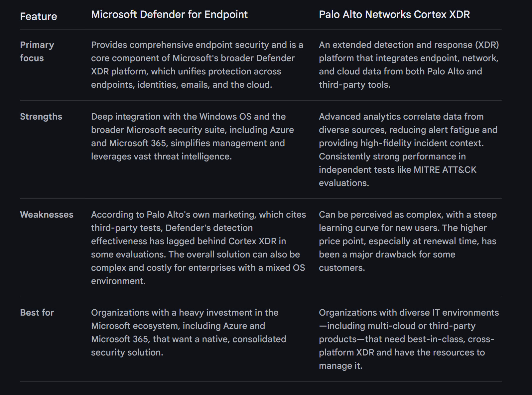
Task: Select the Strengths row label
Action: [41, 117]
